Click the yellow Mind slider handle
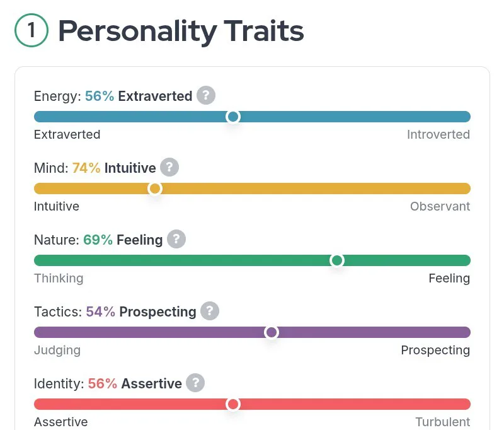 tap(154, 189)
